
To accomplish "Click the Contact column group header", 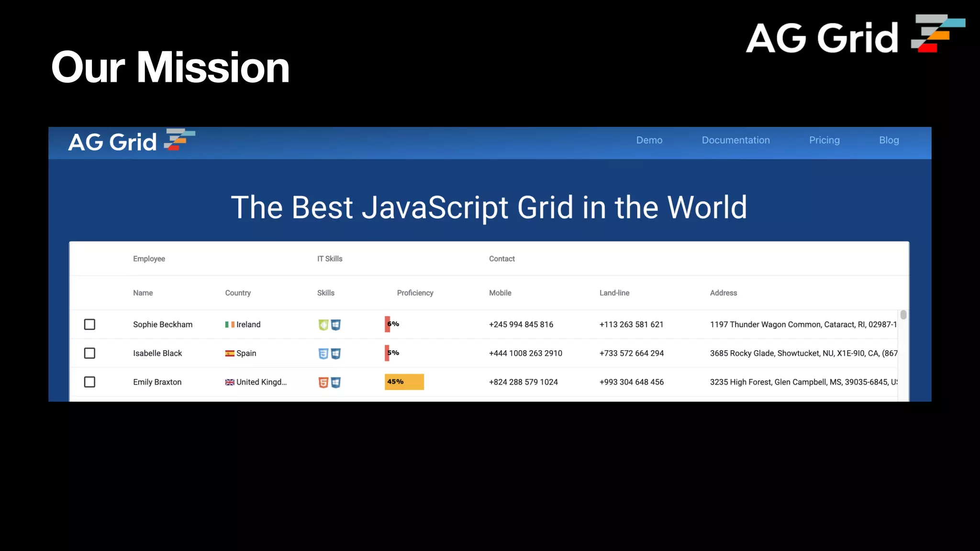I will 501,259.
